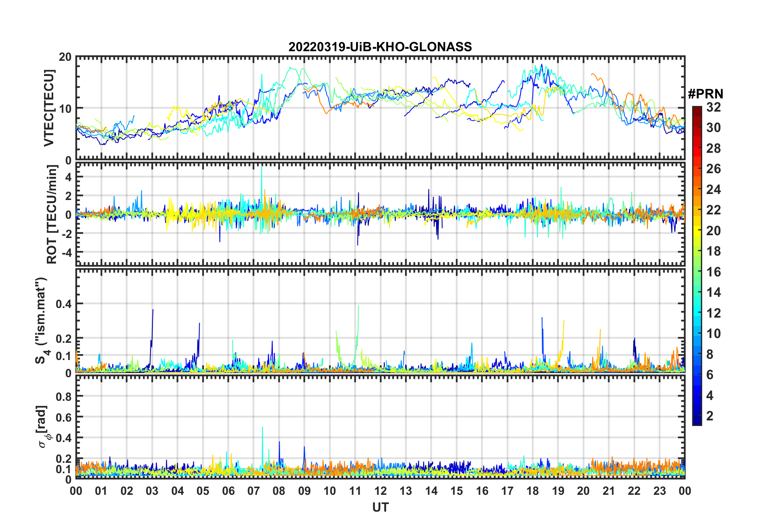761x532 pixels.
Task: Click x-axis hour tick label 23
Action: click(659, 491)
